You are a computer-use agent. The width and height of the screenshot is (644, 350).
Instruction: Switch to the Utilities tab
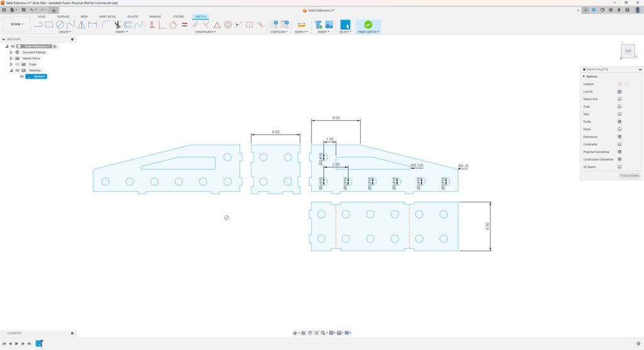click(x=178, y=17)
